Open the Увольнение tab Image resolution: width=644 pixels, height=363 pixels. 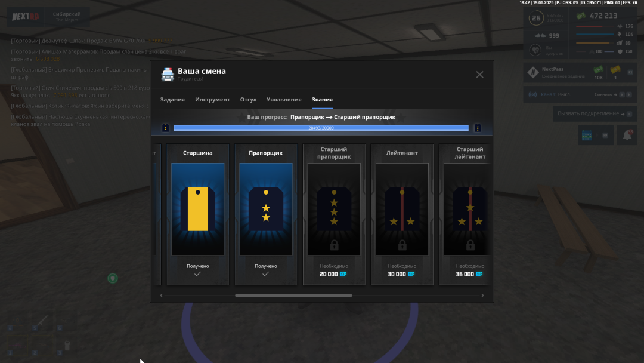(284, 100)
